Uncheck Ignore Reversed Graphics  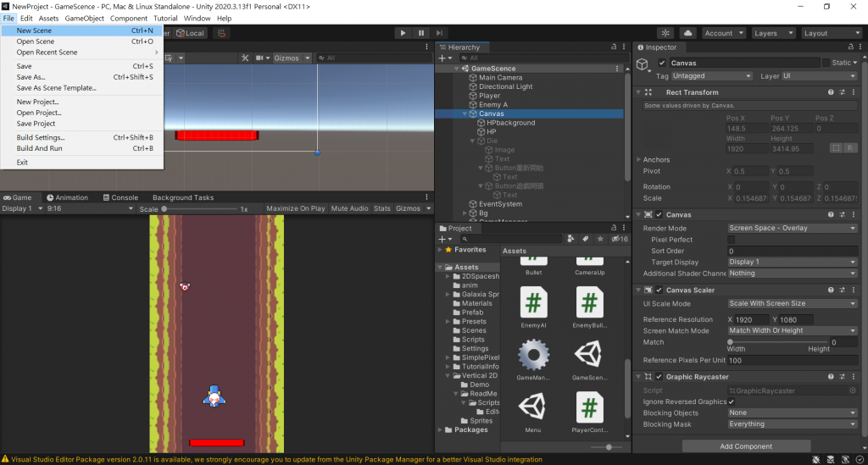click(732, 402)
